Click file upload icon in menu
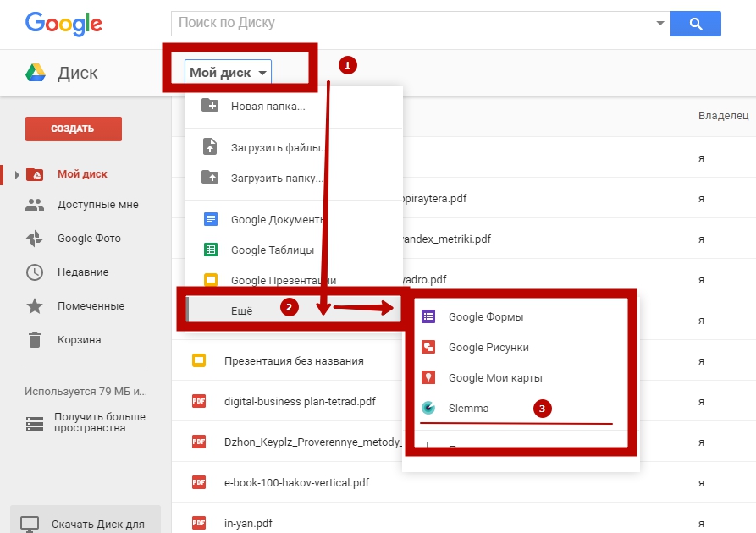 (210, 146)
